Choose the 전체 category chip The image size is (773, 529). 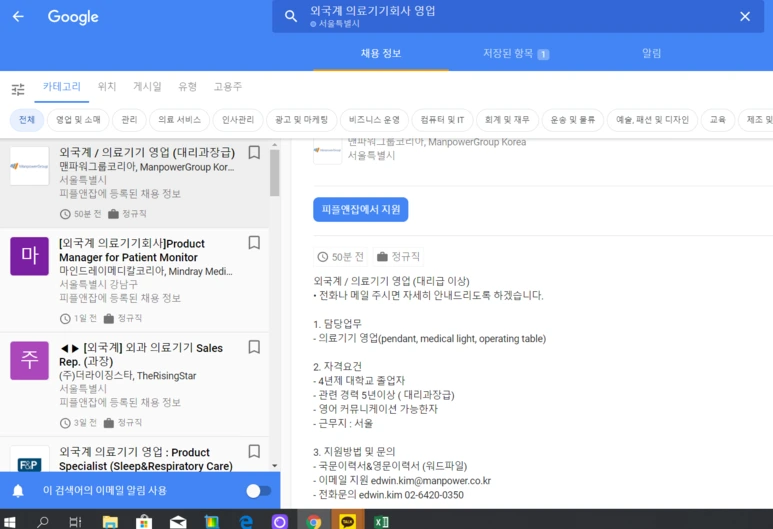pos(27,120)
